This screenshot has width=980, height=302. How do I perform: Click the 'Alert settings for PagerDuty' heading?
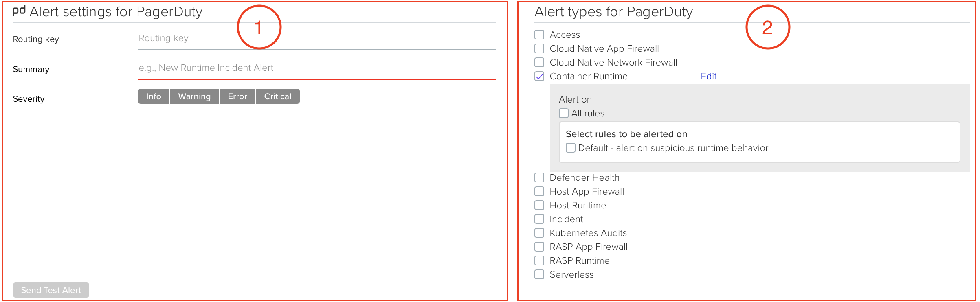tap(116, 12)
